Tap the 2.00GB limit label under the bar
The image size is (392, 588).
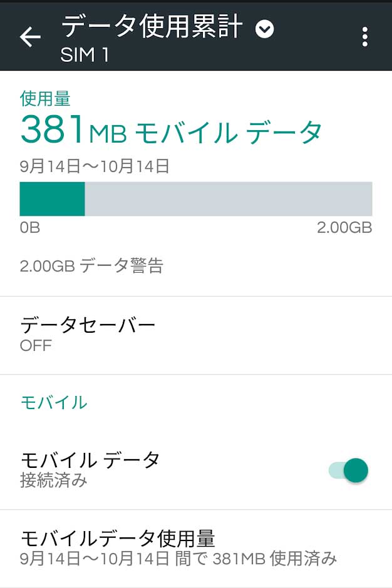(344, 228)
